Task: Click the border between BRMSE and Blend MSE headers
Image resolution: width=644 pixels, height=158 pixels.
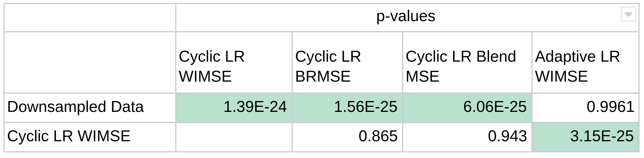Action: (x=402, y=63)
